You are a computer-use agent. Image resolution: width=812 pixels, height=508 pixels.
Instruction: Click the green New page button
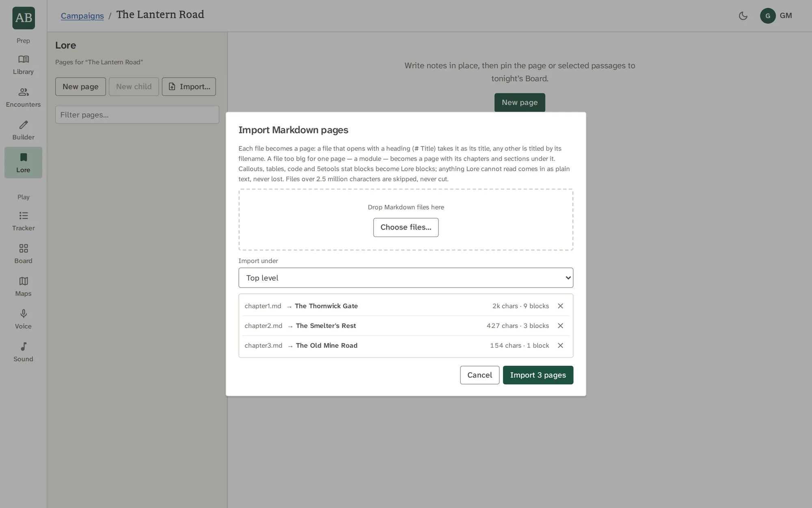click(x=520, y=102)
